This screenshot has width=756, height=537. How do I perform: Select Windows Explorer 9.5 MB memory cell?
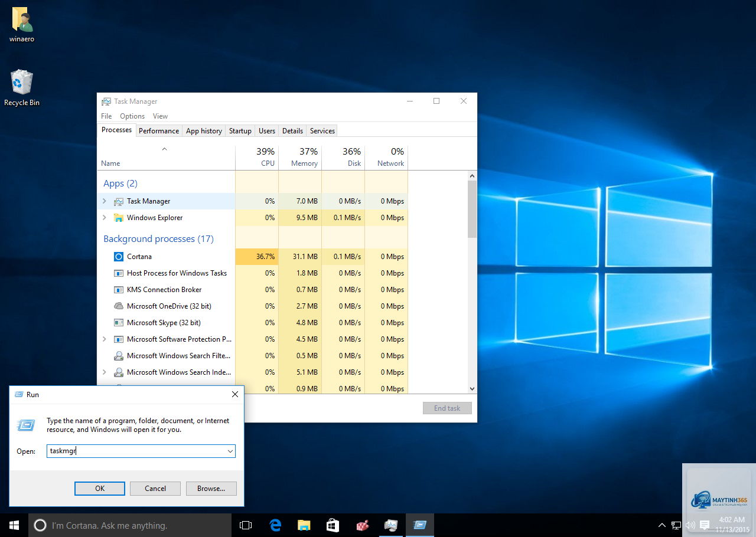pos(300,218)
